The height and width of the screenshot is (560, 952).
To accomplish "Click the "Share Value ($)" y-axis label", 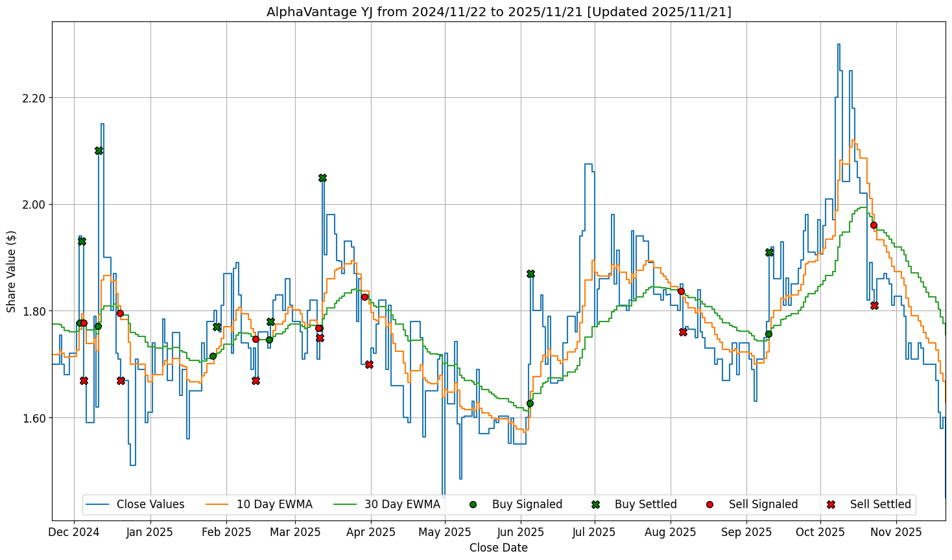I will (11, 271).
